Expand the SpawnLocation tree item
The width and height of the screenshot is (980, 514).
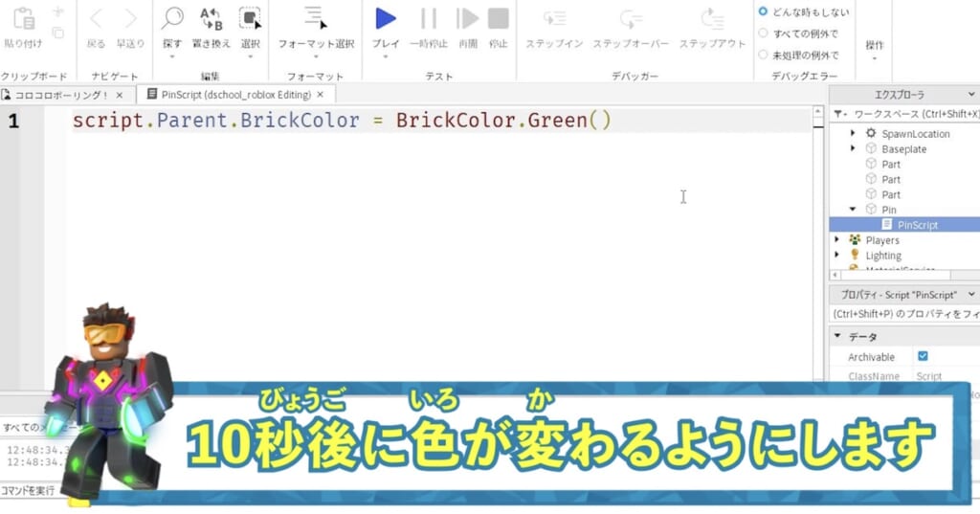point(853,133)
